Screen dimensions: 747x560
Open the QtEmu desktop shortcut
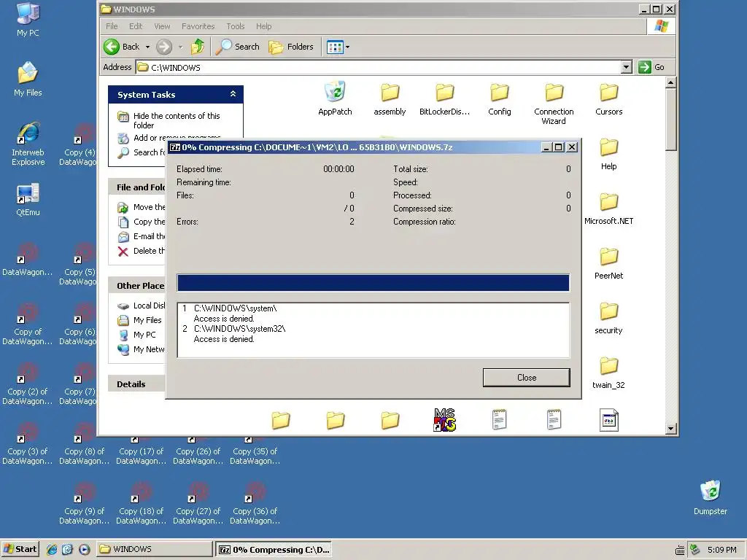(x=28, y=200)
